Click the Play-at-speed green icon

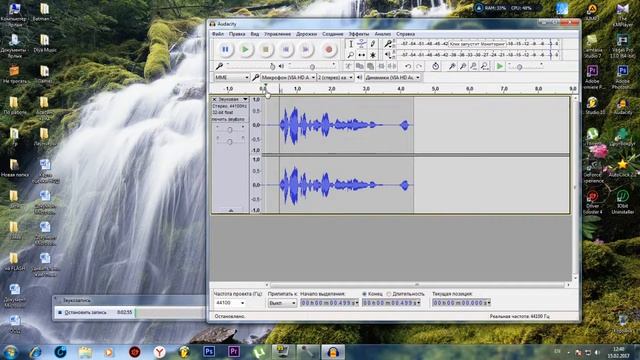point(500,66)
